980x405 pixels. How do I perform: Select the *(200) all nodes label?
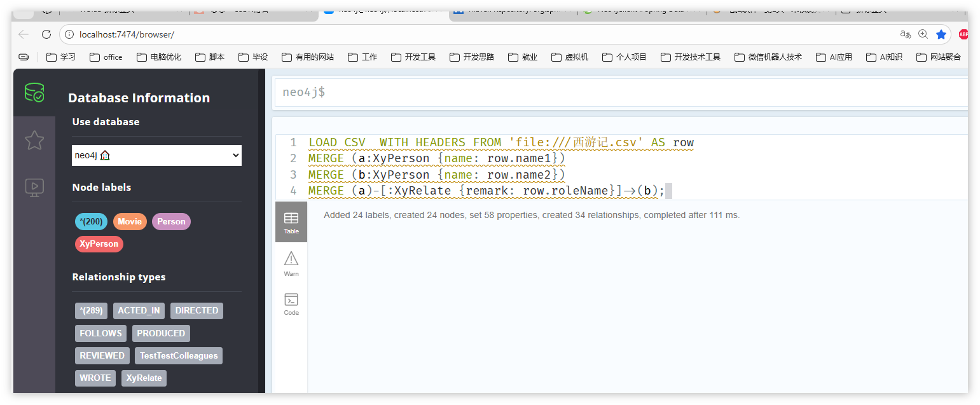click(x=91, y=221)
